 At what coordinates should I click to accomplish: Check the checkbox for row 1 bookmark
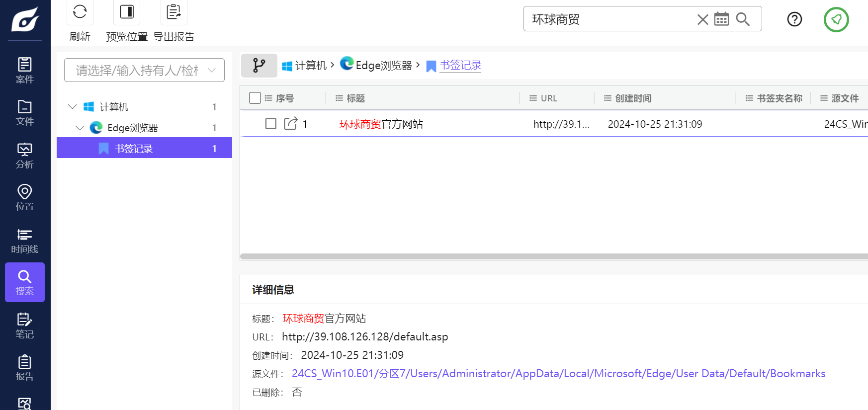[x=271, y=124]
